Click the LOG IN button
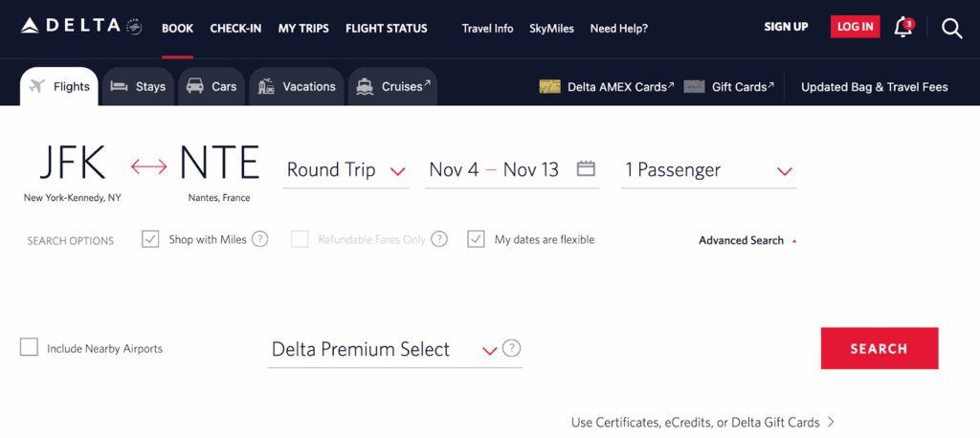980x438 pixels. 855,27
